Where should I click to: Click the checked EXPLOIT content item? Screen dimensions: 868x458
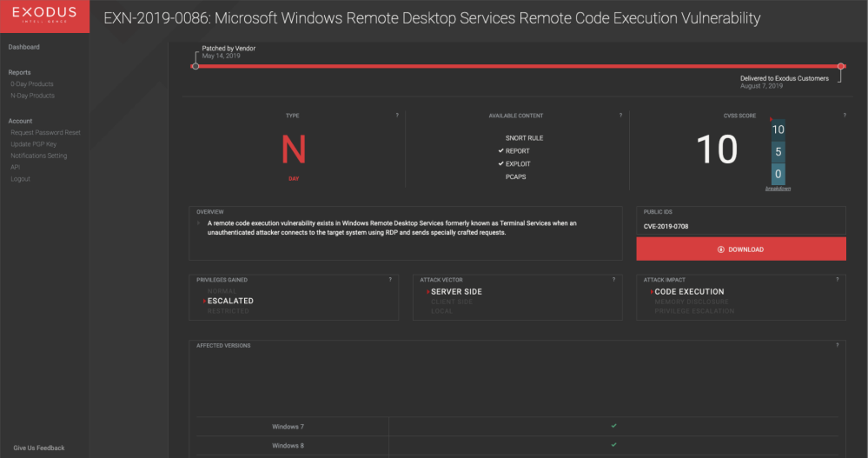(518, 164)
